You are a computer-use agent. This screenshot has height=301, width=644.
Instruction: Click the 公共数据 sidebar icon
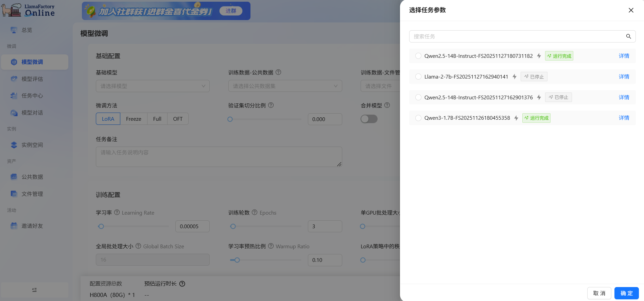click(x=14, y=177)
